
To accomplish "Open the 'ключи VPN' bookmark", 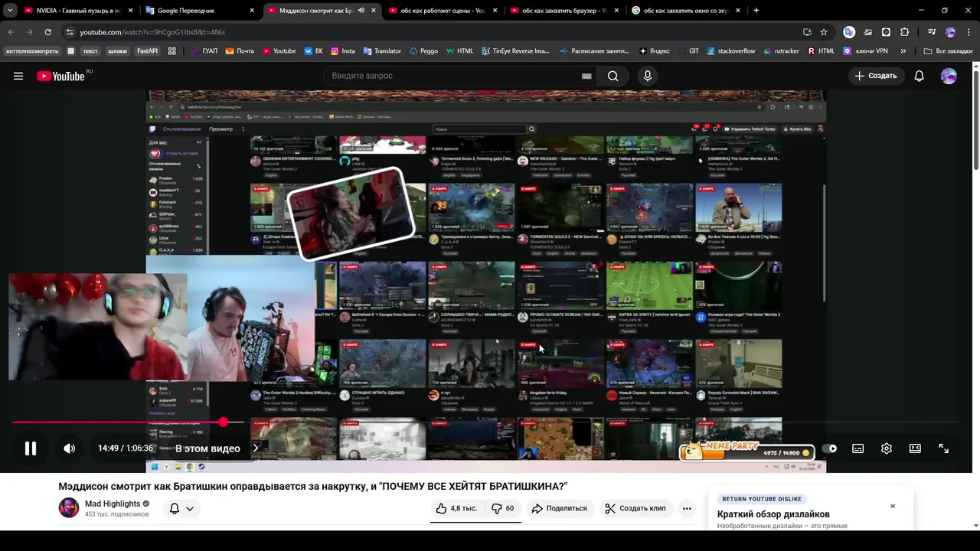I will pyautogui.click(x=866, y=51).
